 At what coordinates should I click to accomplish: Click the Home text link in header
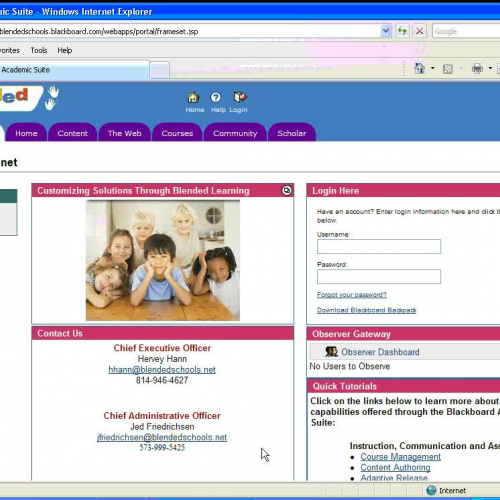(195, 110)
